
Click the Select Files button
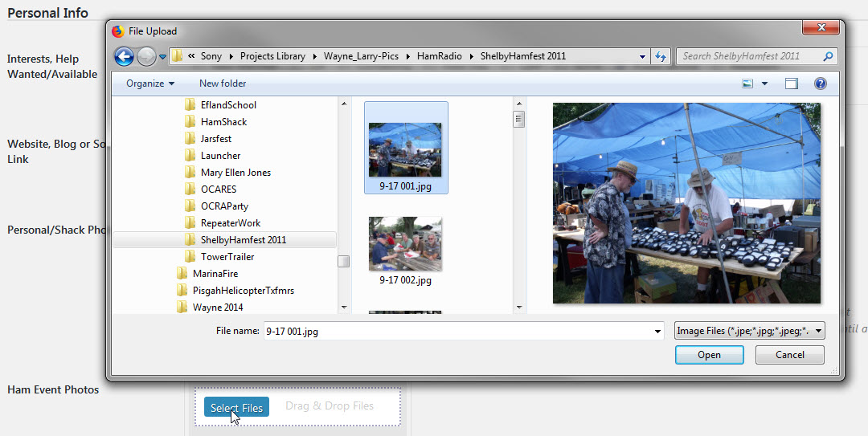click(x=236, y=408)
